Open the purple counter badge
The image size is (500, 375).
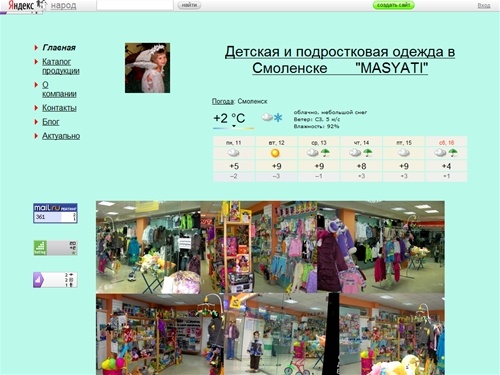[55, 280]
